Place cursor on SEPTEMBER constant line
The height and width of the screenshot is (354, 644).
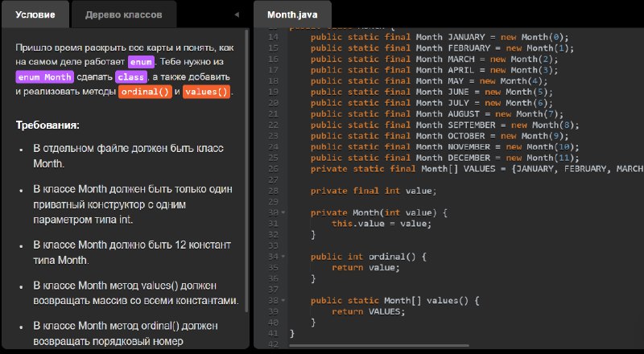[445, 126]
